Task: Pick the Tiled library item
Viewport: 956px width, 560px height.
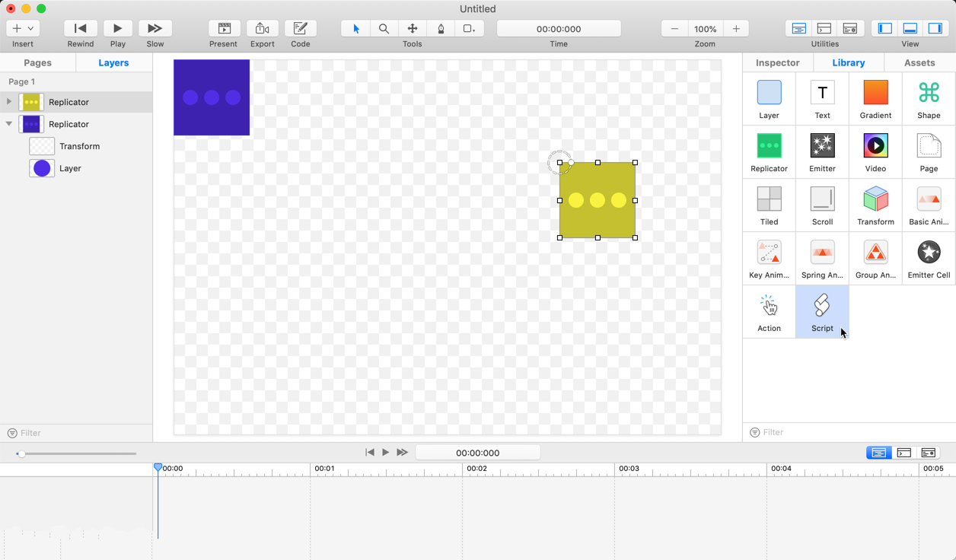Action: tap(769, 205)
